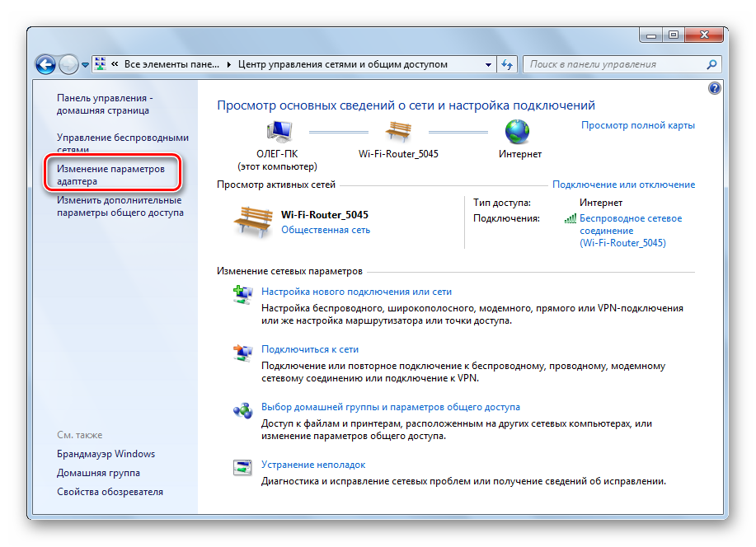The width and height of the screenshot is (756, 547).
Task: Open 'Свойства обозревателя' link
Action: 110,492
